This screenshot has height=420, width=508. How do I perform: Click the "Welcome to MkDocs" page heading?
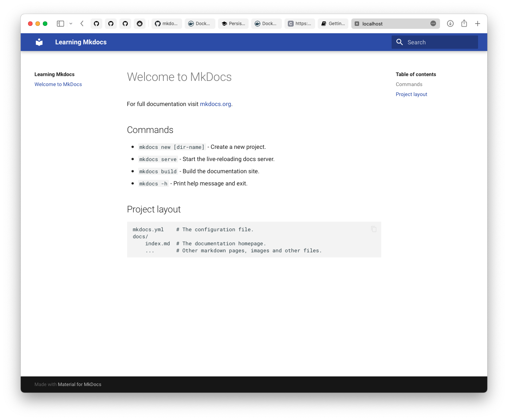179,77
